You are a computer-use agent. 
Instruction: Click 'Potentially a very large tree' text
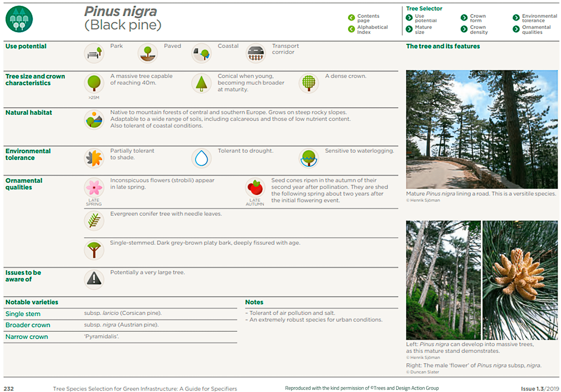147,272
